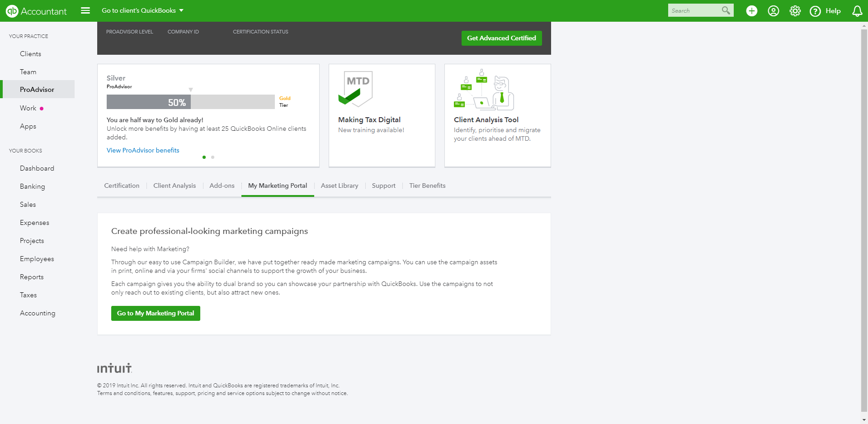Switch to the Tier Benefits tab
Screen dimensions: 868x424
427,186
